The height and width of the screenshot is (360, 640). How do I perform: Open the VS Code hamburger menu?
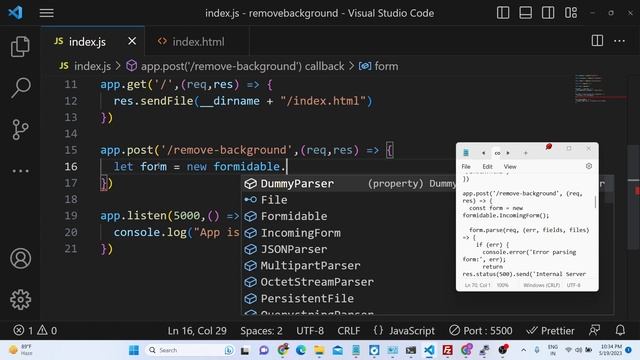[x=47, y=13]
